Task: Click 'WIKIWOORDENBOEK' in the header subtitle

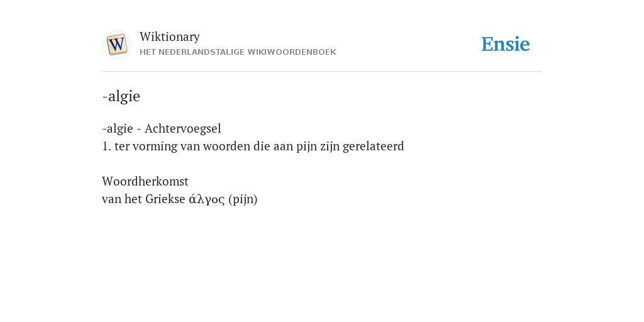Action: (292, 52)
